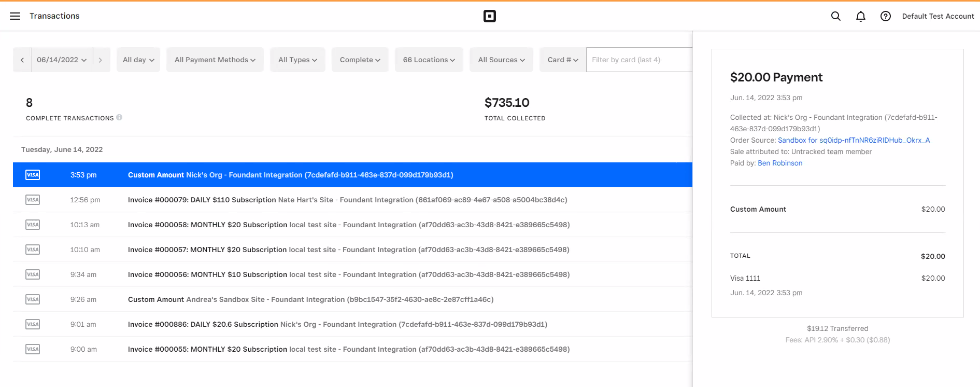Expand the All Sources dropdown

pyautogui.click(x=501, y=60)
